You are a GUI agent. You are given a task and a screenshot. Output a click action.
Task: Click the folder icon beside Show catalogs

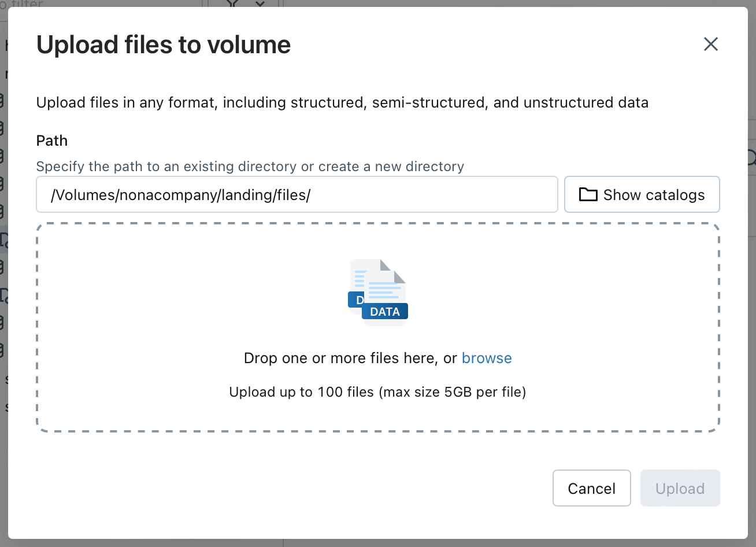pos(588,195)
